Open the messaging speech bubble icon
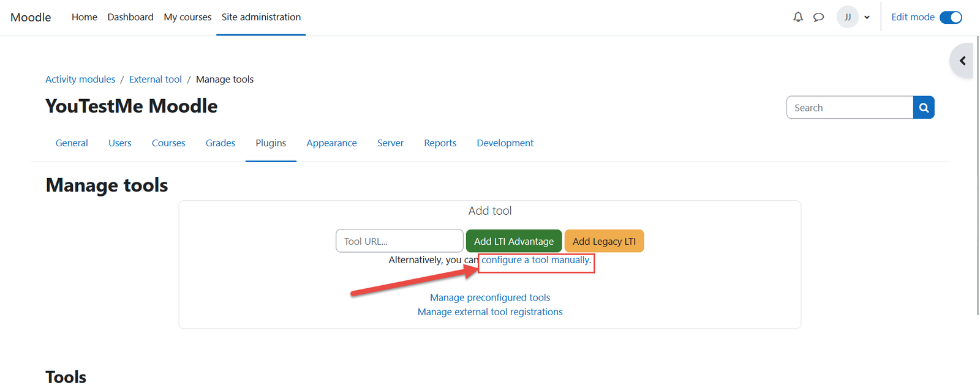 (x=818, y=17)
